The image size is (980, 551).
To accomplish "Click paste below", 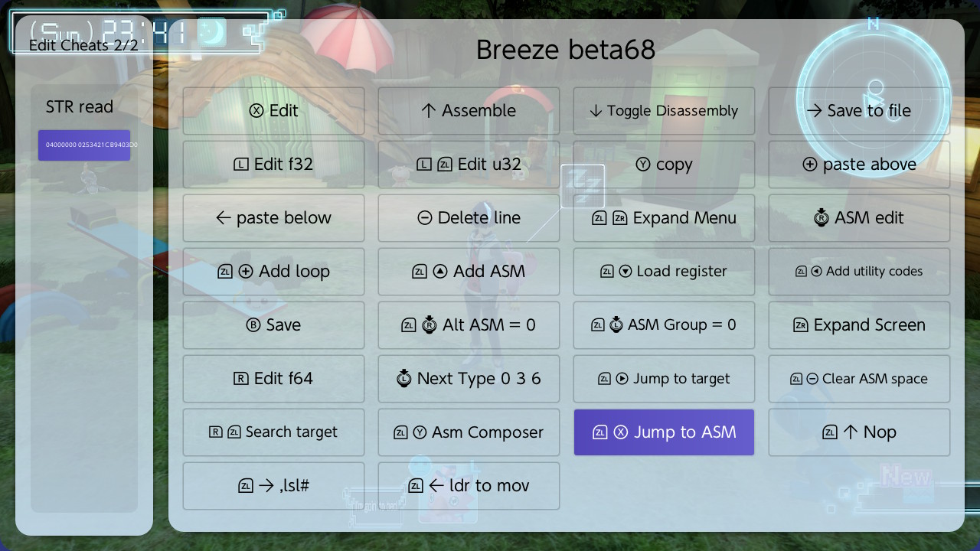I will click(x=273, y=218).
